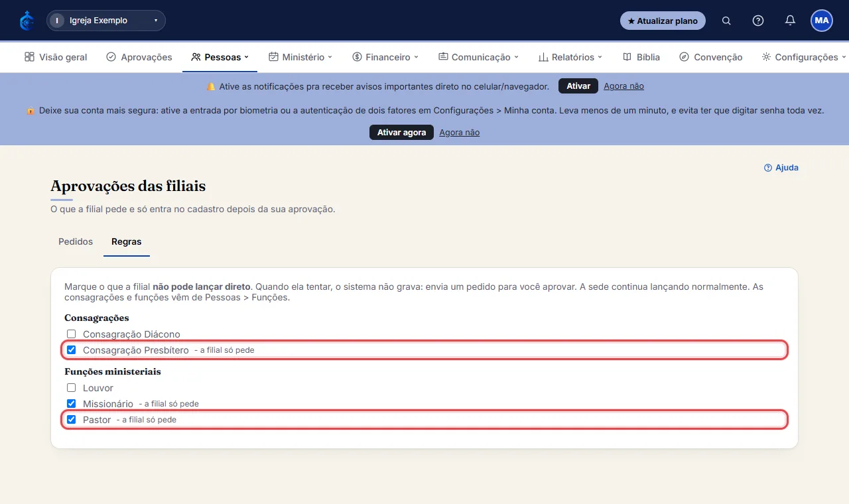The width and height of the screenshot is (849, 504).
Task: Dismiss notifications banner with Agora não
Action: pyautogui.click(x=623, y=86)
